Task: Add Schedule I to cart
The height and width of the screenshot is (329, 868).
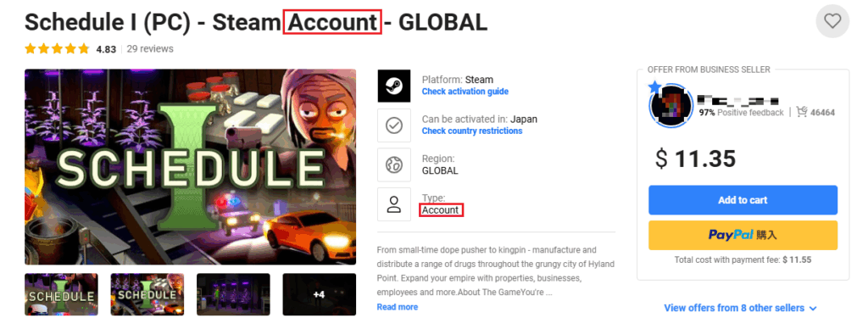Action: pos(743,200)
